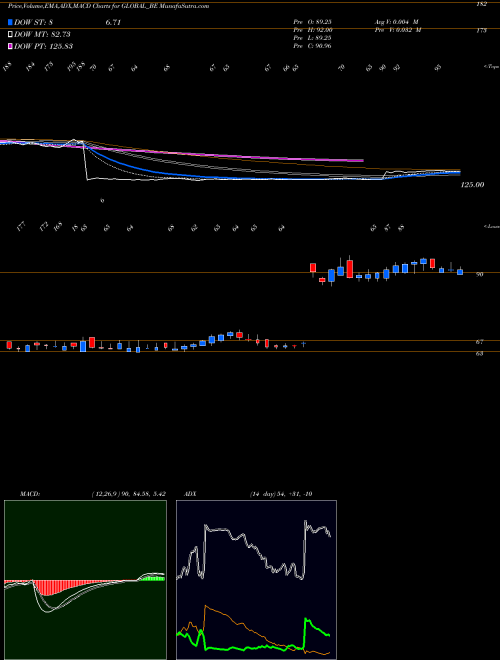Click the 63 price axis label

pyautogui.click(x=480, y=354)
